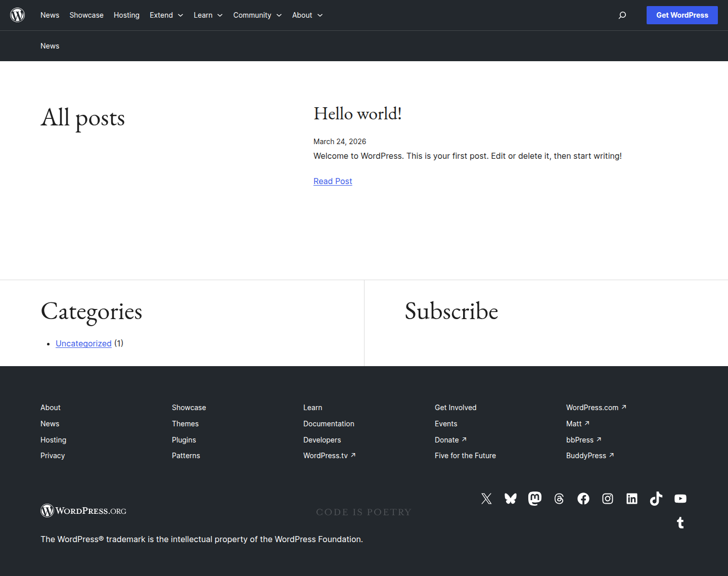728x576 pixels.
Task: Click the WordPress logo in the header
Action: coord(18,15)
